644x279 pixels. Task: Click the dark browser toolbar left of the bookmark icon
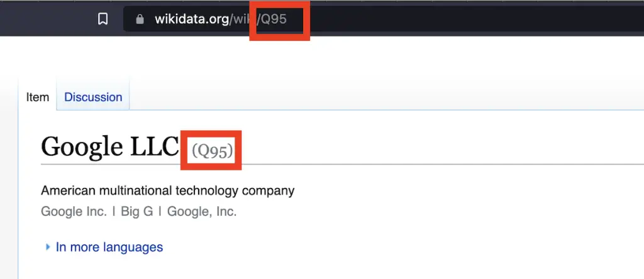point(45,19)
